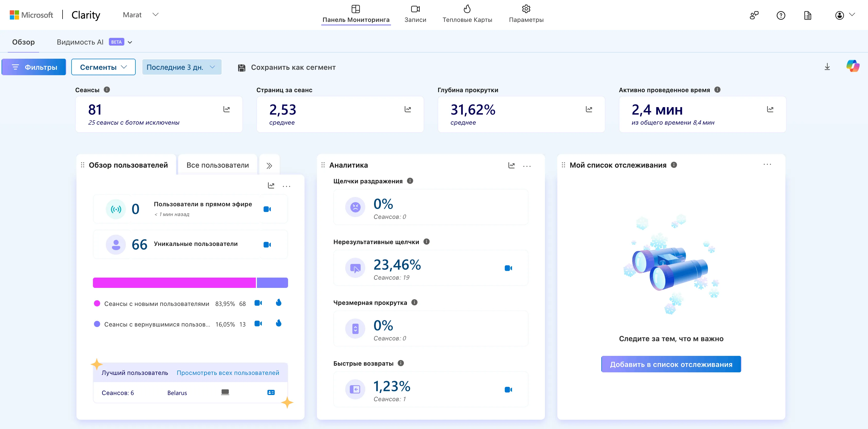Click the drag handle of Аналитика card
The width and height of the screenshot is (868, 429).
[323, 165]
